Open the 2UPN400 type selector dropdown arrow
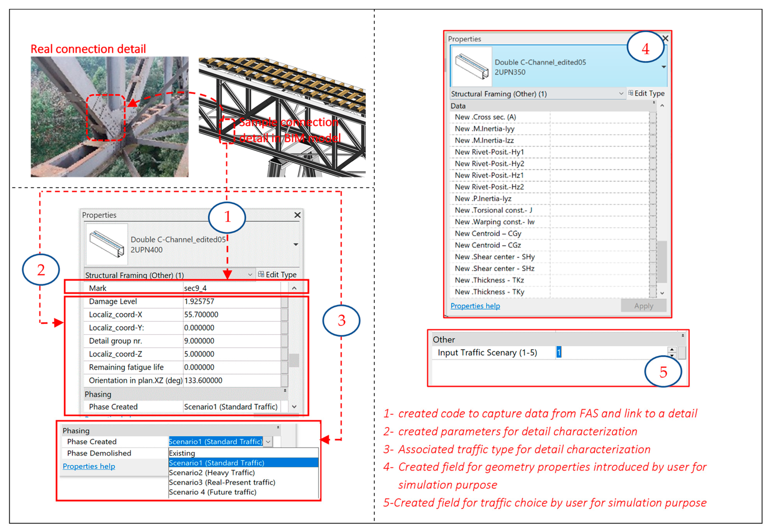Screen dimensions: 768x532 point(296,244)
